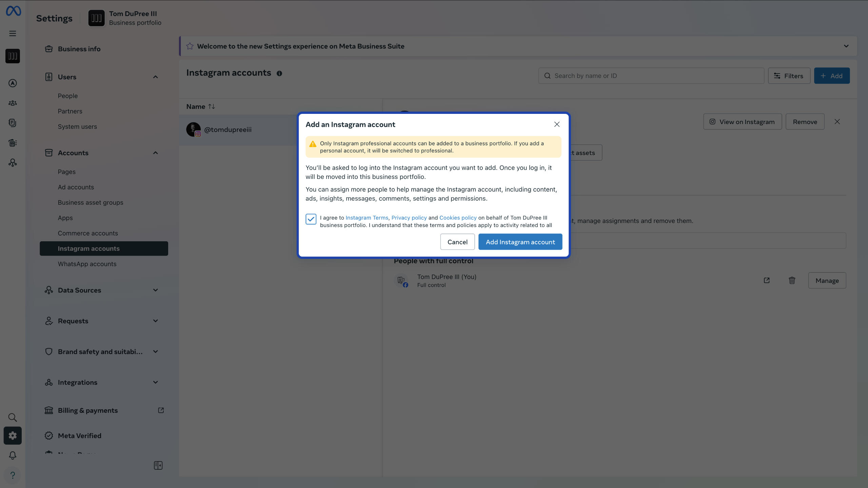Image resolution: width=868 pixels, height=488 pixels.
Task: Click the star icon in welcome banner
Action: click(190, 46)
